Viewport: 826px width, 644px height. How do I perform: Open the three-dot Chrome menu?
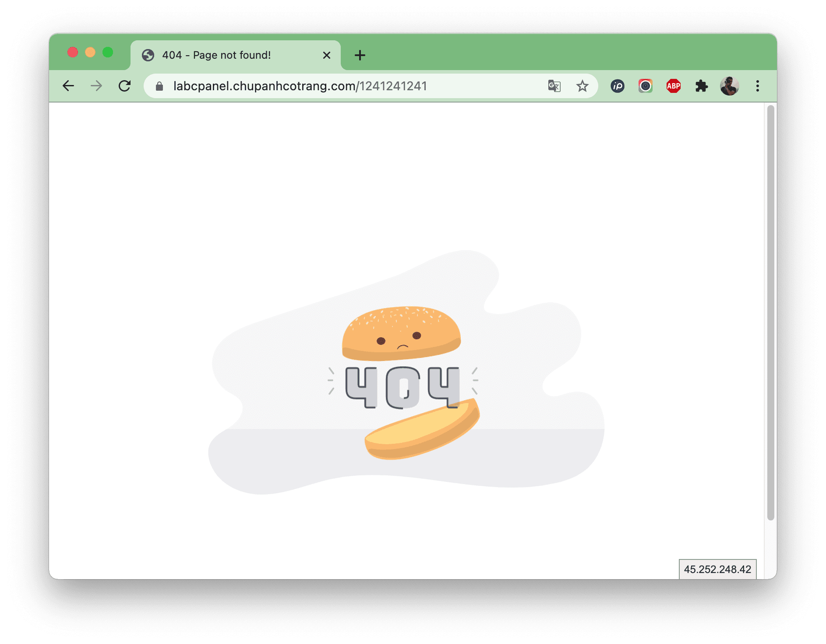pyautogui.click(x=757, y=86)
